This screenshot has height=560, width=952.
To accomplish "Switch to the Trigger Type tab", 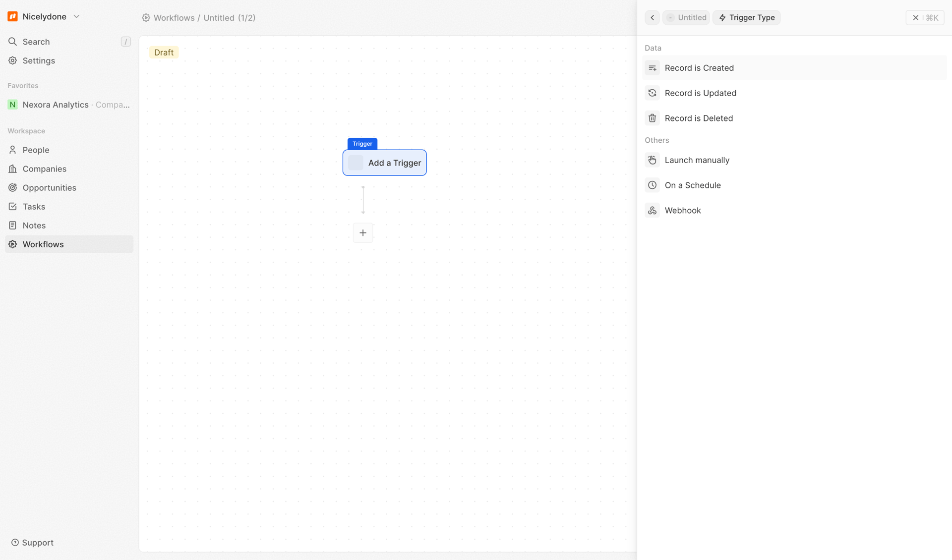I will coord(746,17).
